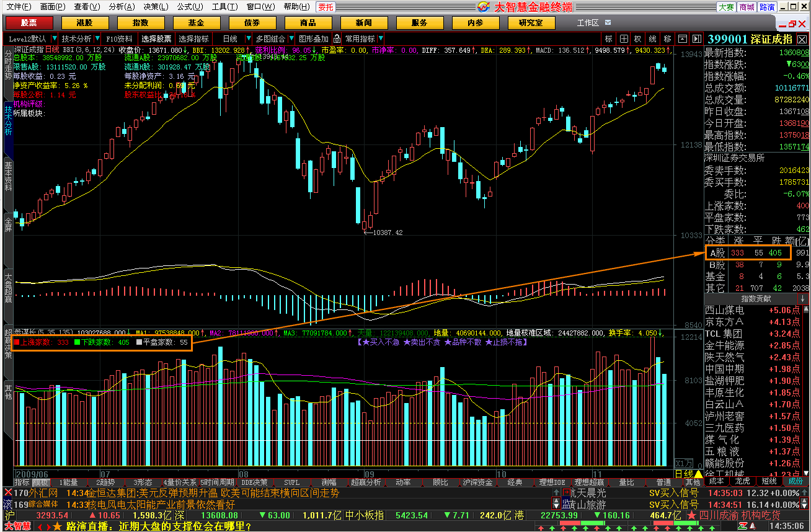Click the 权 rights-adjustment toolbar icon
This screenshot has width=811, height=532.
(637, 38)
